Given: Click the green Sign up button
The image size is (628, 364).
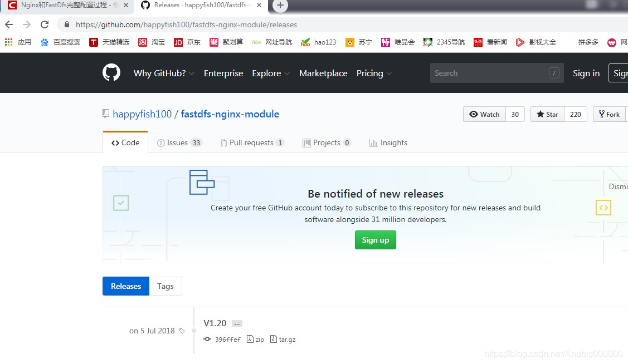Looking at the screenshot, I should pyautogui.click(x=375, y=239).
